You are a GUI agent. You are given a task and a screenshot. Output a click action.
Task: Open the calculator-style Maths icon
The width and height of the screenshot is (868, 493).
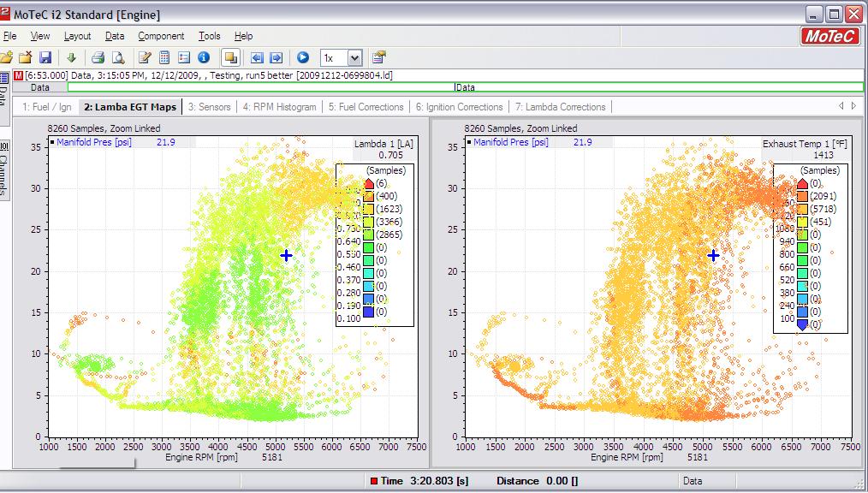click(164, 57)
